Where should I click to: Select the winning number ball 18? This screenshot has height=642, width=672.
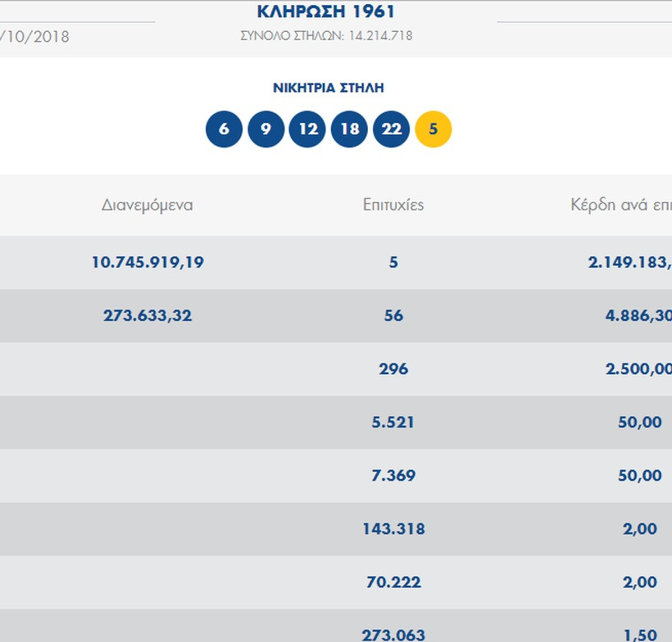349,129
